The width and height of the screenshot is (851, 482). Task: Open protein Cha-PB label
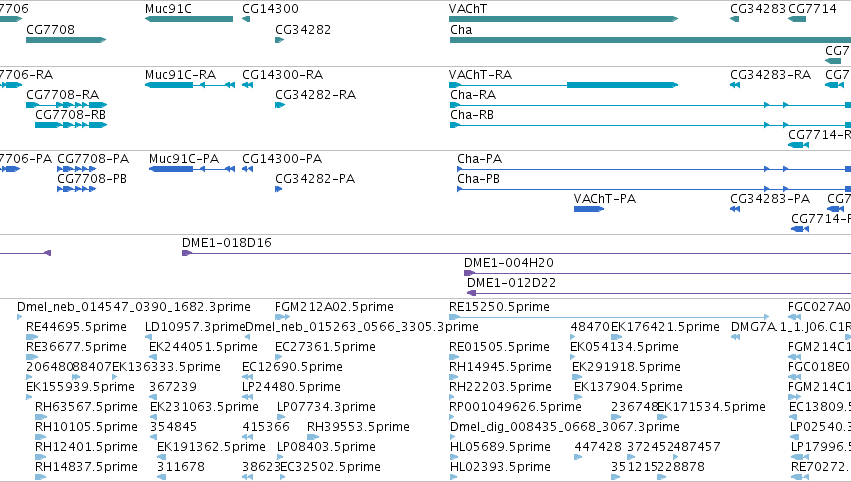478,179
